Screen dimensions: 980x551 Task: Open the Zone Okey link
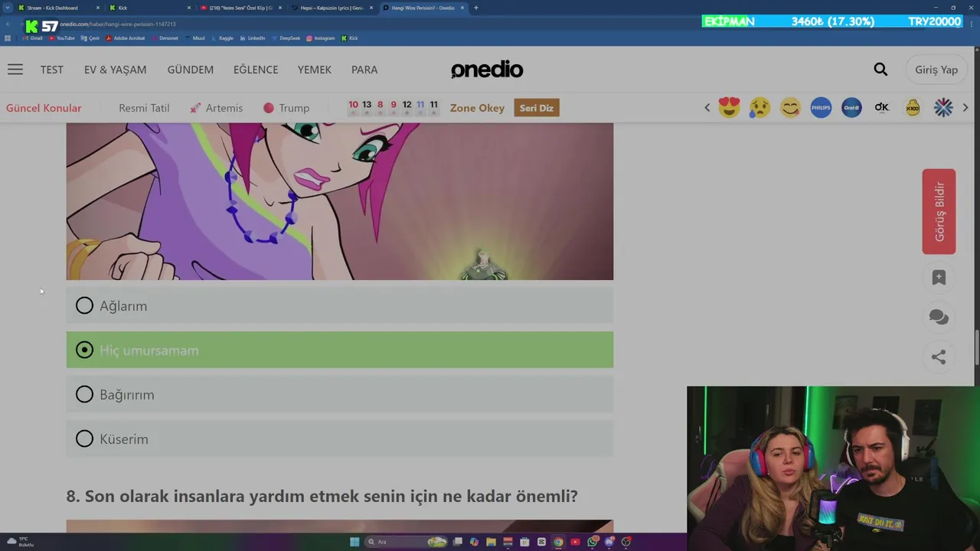pyautogui.click(x=477, y=108)
